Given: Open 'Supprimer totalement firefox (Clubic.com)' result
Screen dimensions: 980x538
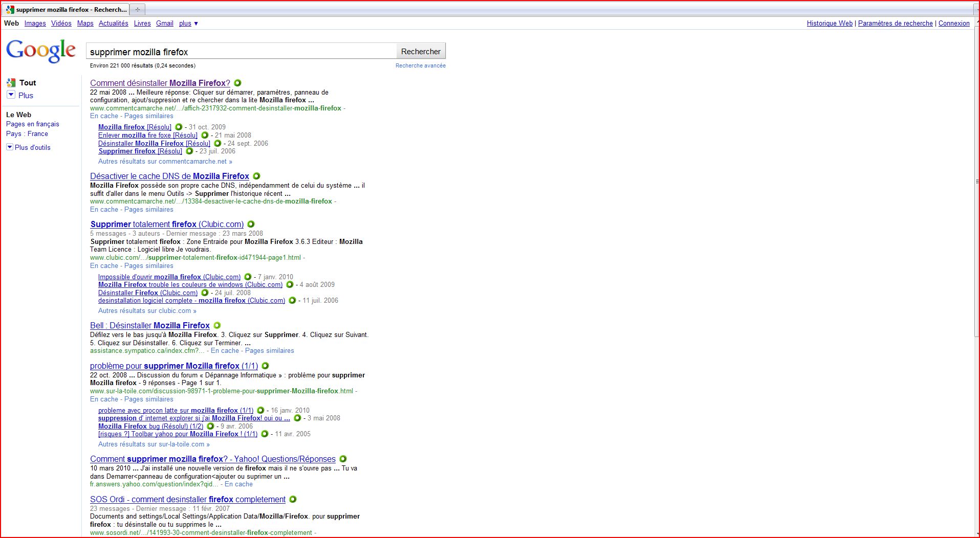Looking at the screenshot, I should tap(167, 224).
